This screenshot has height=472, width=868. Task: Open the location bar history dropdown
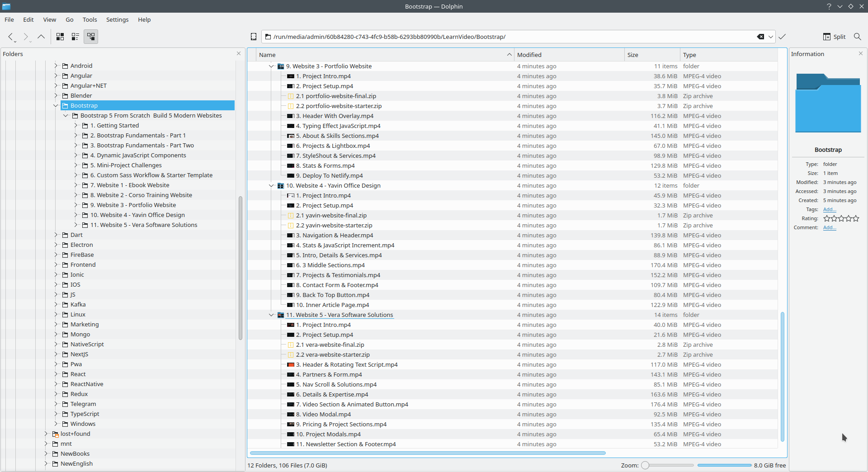point(771,37)
